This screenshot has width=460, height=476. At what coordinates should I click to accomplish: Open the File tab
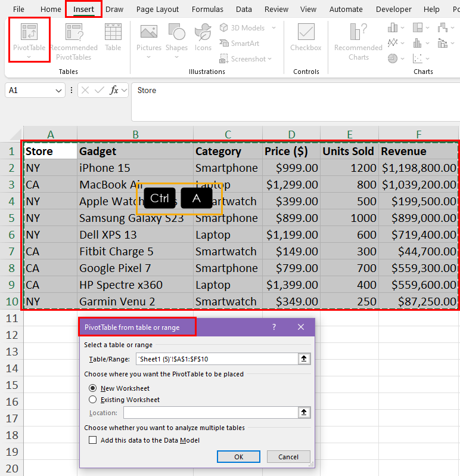[18, 10]
